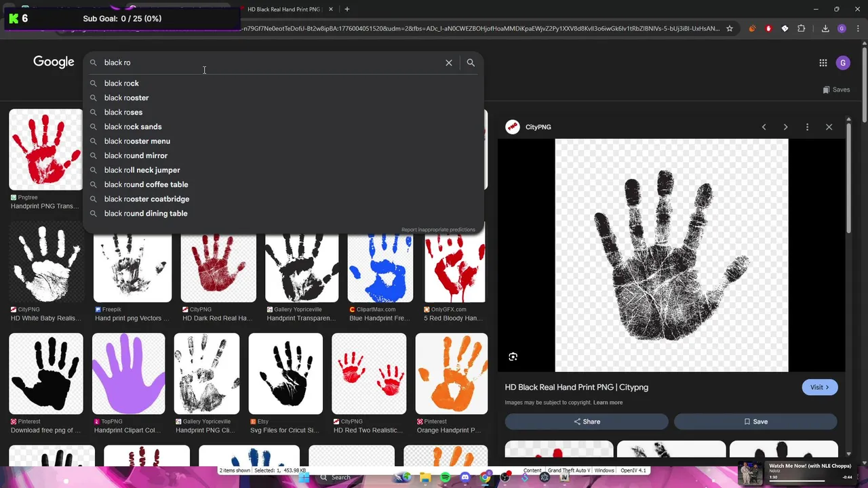Open the three-dot options in preview panel
This screenshot has height=488, width=868.
point(807,127)
